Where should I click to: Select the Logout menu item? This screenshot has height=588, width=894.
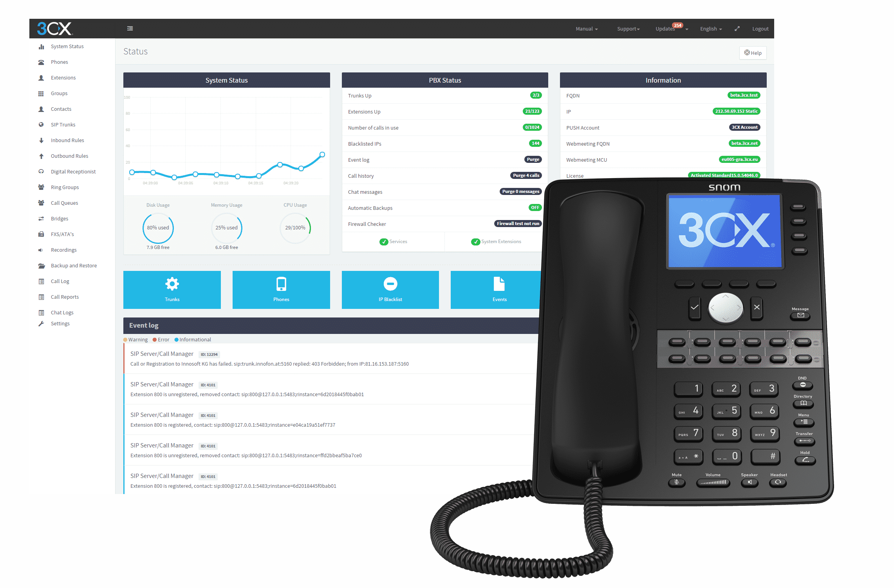(x=760, y=29)
